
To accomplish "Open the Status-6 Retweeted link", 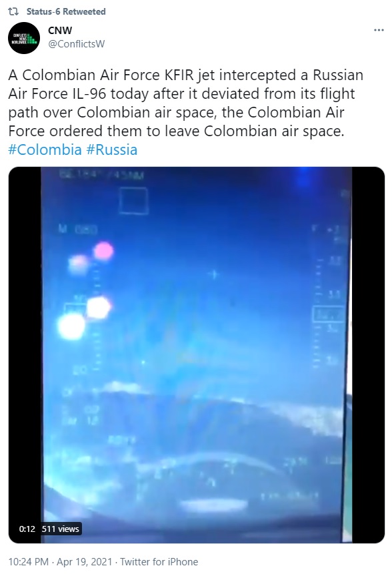I will point(66,12).
